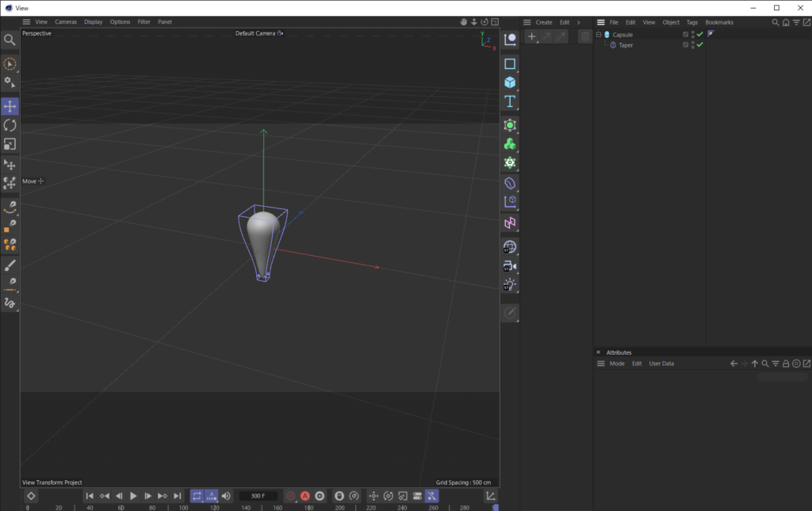The image size is (812, 511).
Task: Click the Light icon below the camera icon
Action: 510,284
